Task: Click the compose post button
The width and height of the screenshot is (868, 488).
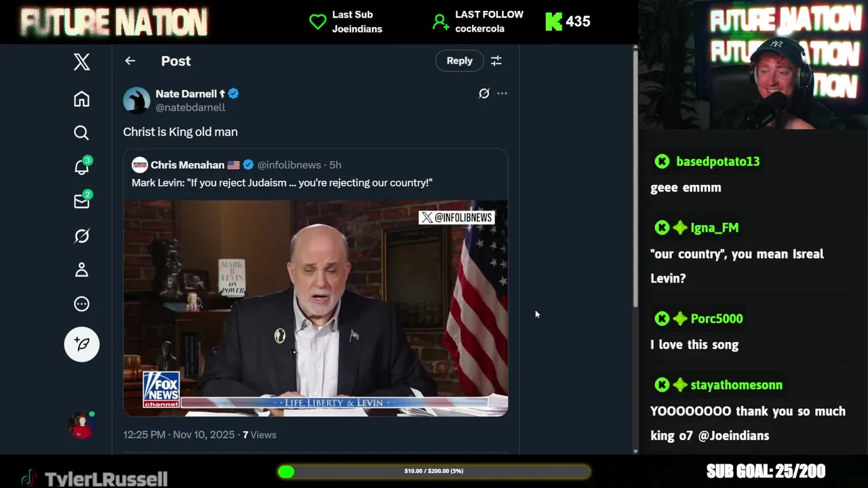Action: pos(81,344)
